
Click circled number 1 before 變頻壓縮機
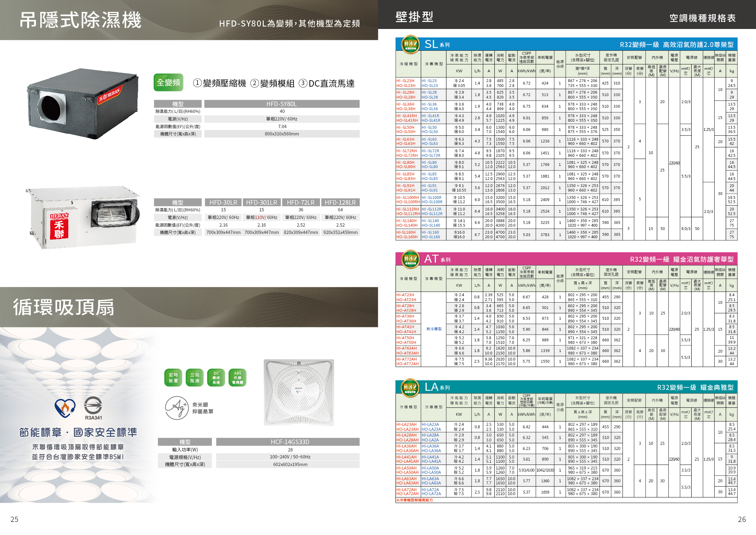click(197, 83)
